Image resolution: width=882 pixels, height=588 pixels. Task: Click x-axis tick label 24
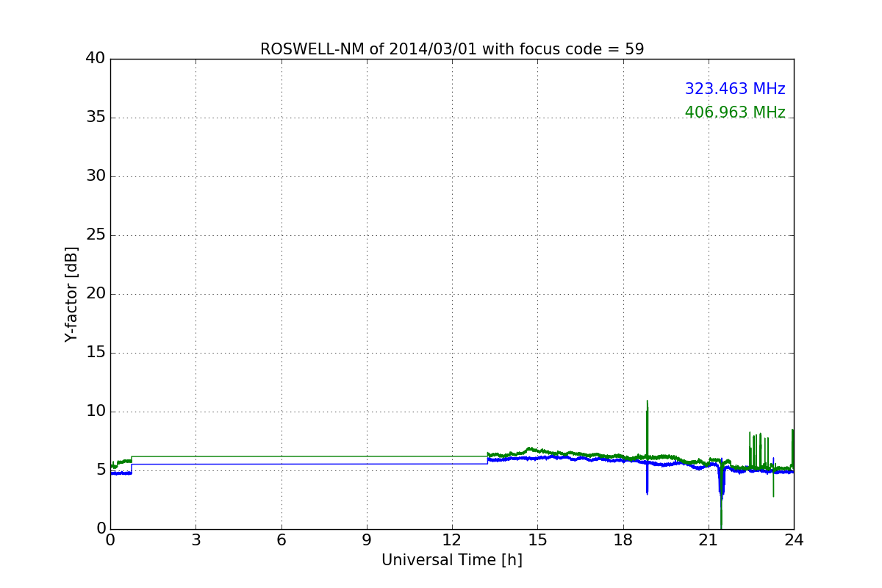tap(794, 540)
